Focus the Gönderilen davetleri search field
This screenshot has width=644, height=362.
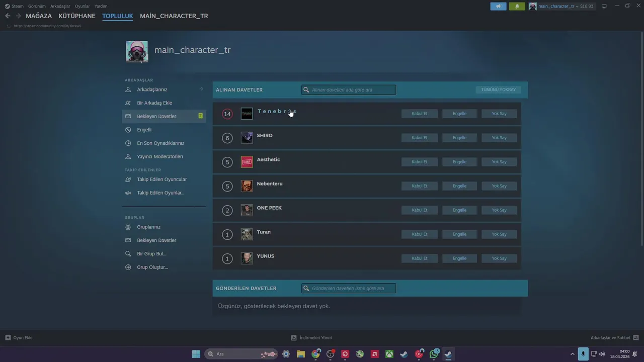[x=349, y=288]
